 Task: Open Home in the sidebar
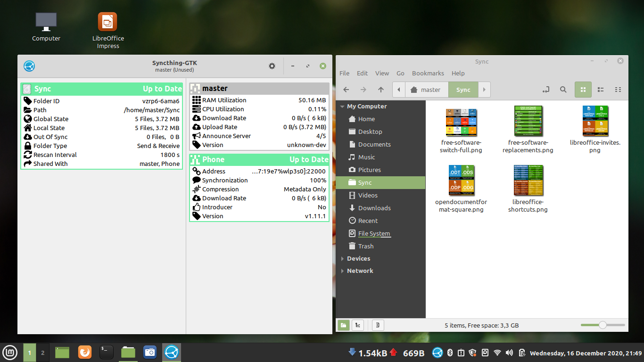[x=366, y=119]
